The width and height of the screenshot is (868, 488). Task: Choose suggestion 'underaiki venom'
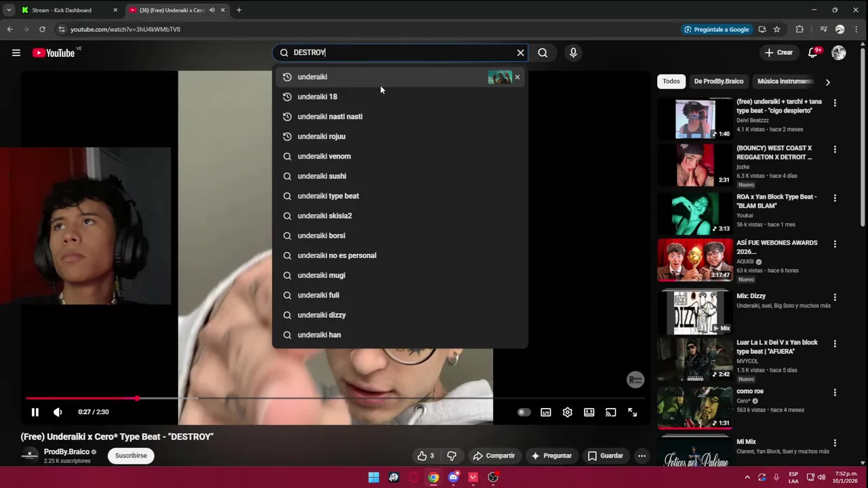pyautogui.click(x=400, y=157)
